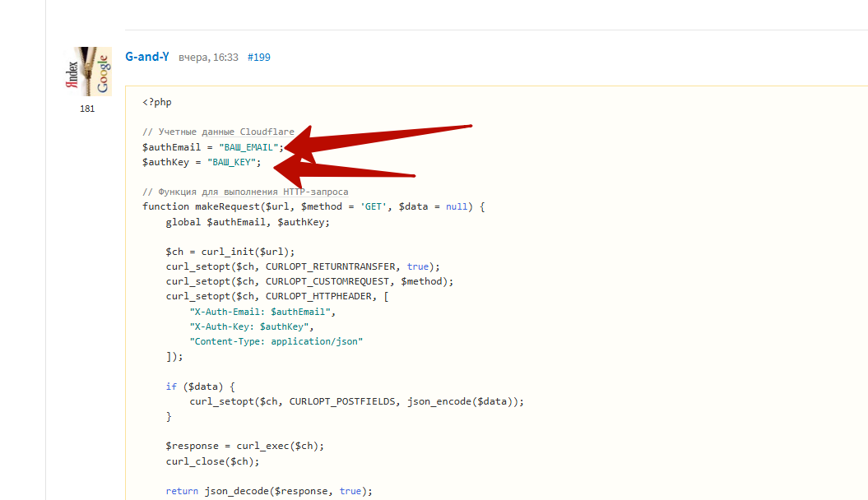Click the '<?php' opening tag line
Viewport: 868px width, 500px height.
pyautogui.click(x=156, y=102)
